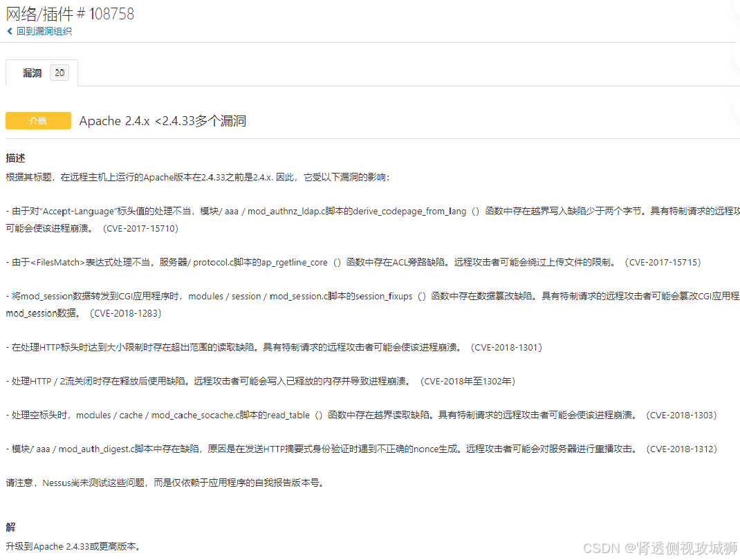Click the 网络/插件 # 108758 heading
This screenshot has height=560, width=740.
[x=70, y=14]
